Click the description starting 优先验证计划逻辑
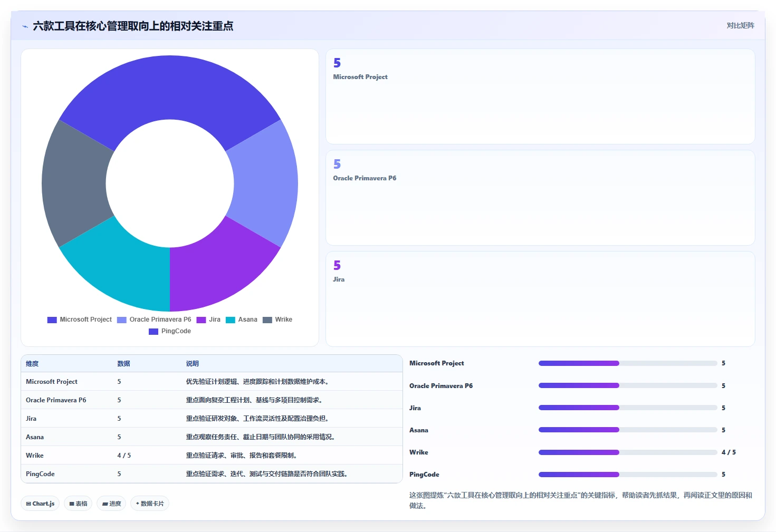The image size is (776, 532). tap(257, 382)
